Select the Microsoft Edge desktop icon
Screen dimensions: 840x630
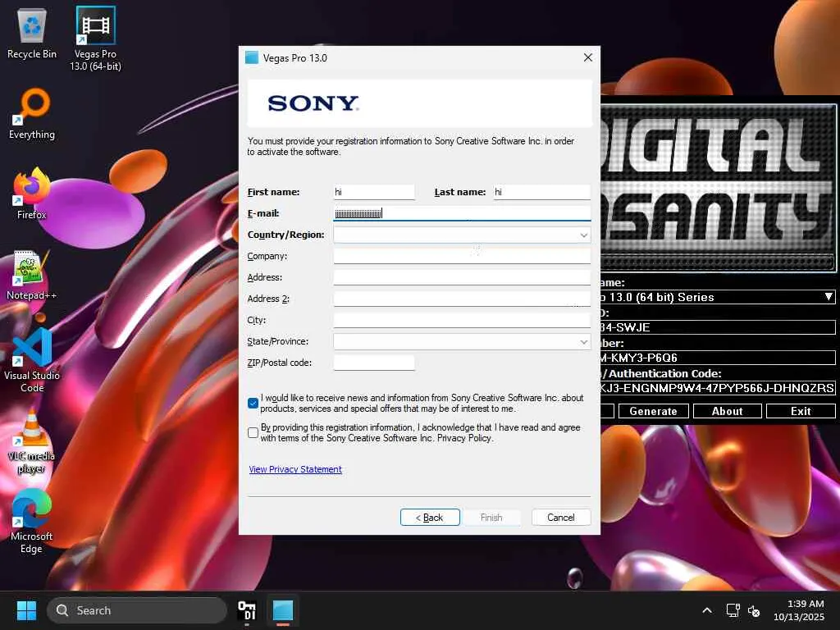[32, 521]
